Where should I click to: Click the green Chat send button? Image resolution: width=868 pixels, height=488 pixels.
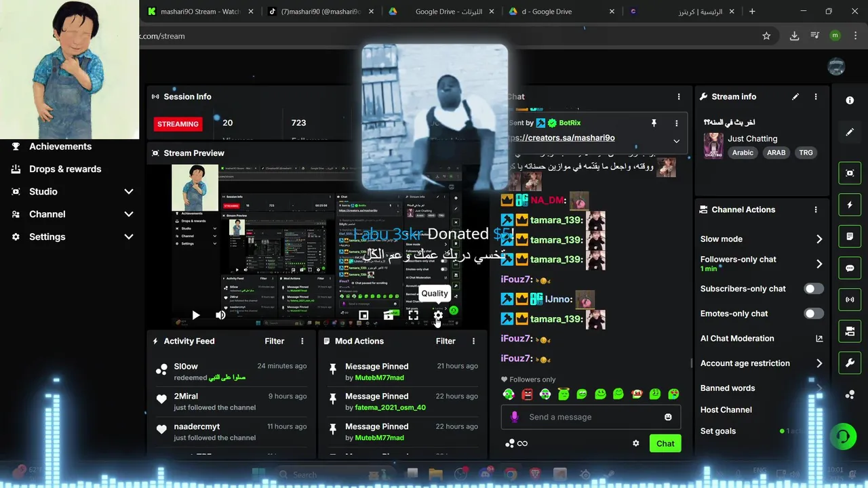tap(665, 443)
